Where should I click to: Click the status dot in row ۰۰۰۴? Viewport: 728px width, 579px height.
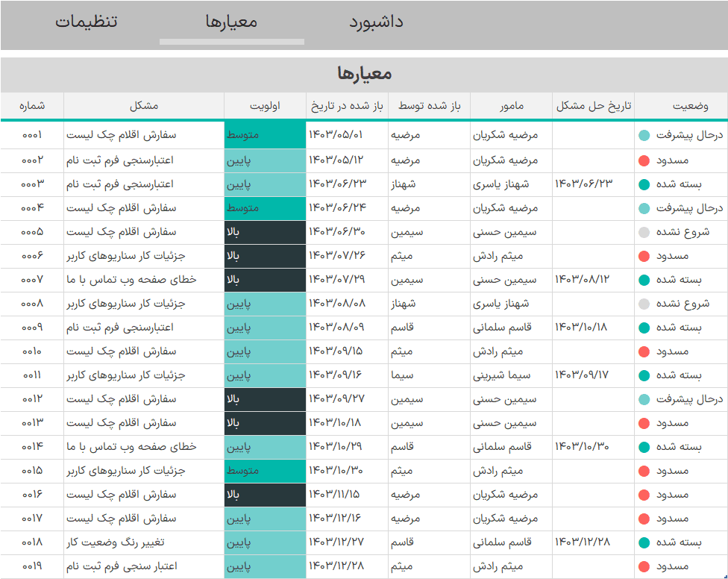coord(644,208)
